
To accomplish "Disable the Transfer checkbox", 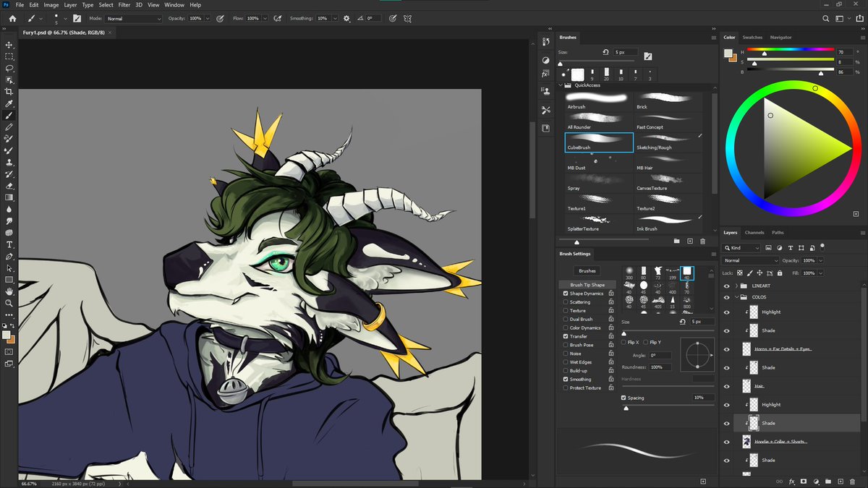I will [566, 336].
